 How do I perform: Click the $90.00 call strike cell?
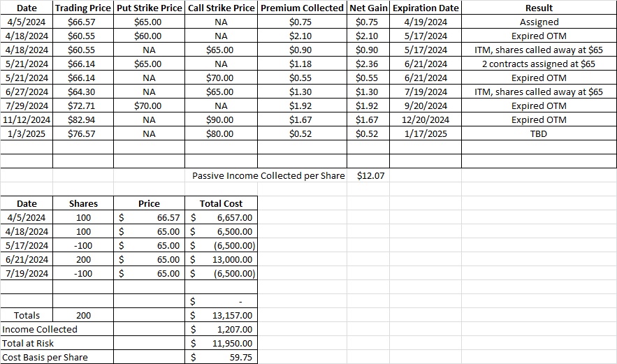point(221,119)
